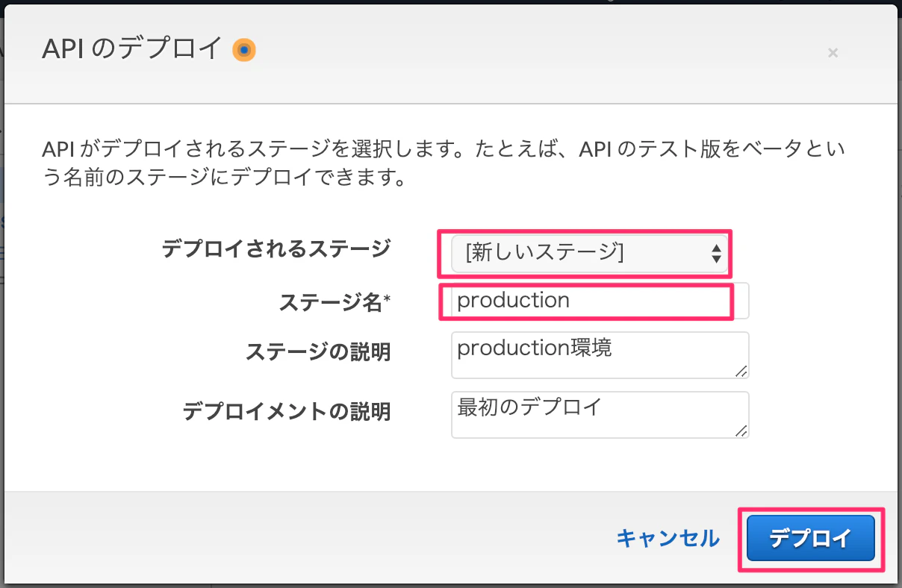This screenshot has height=588, width=902.
Task: Click the stage selection description paragraph
Action: [444, 164]
